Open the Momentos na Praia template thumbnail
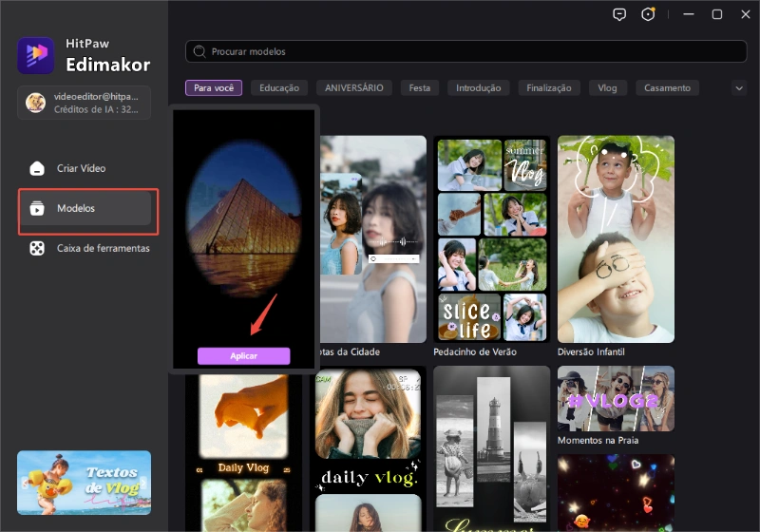760x532 pixels. (x=616, y=398)
